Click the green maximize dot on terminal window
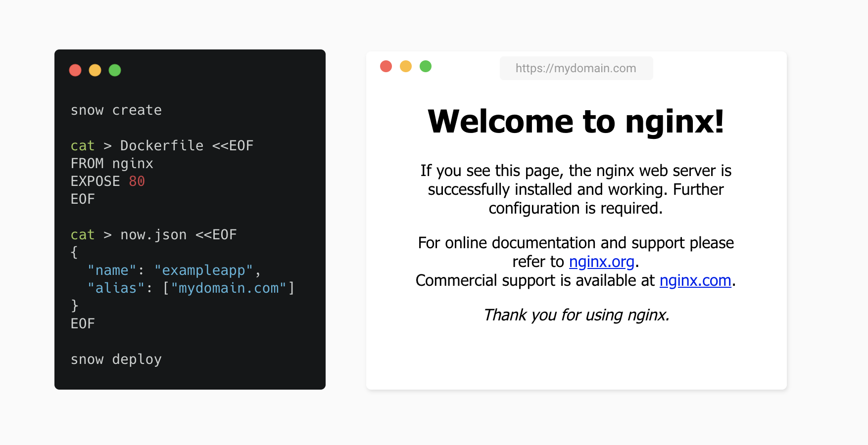 coord(115,70)
